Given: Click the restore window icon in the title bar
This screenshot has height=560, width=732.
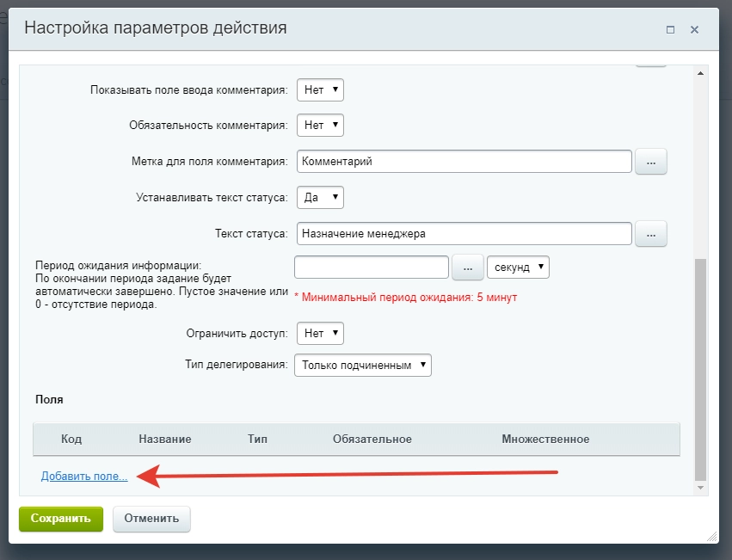Looking at the screenshot, I should (x=670, y=28).
